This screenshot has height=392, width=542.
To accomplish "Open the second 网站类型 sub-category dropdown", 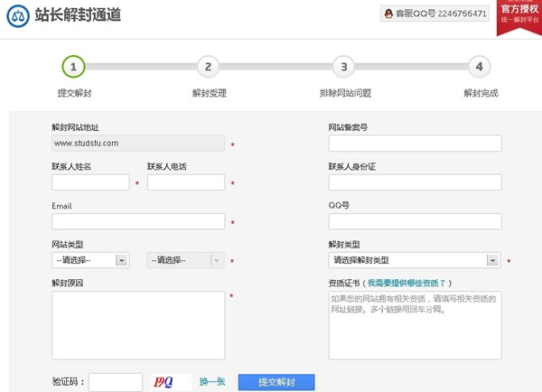I will pos(185,260).
